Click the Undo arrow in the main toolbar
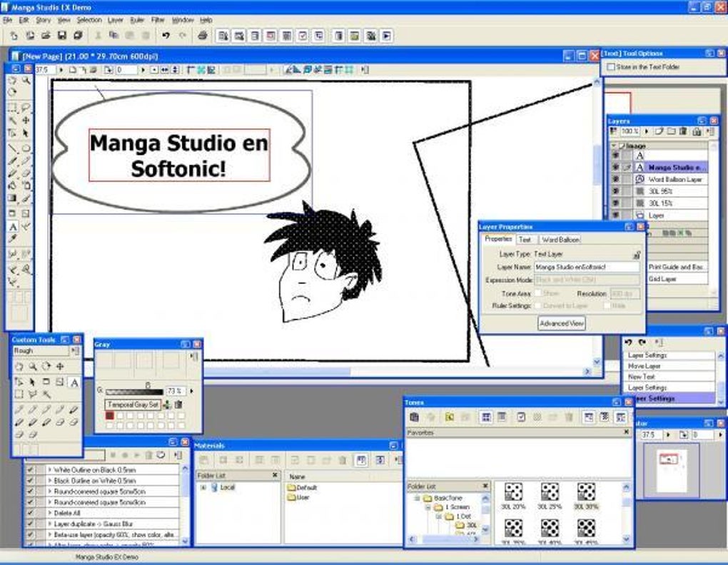 166,36
